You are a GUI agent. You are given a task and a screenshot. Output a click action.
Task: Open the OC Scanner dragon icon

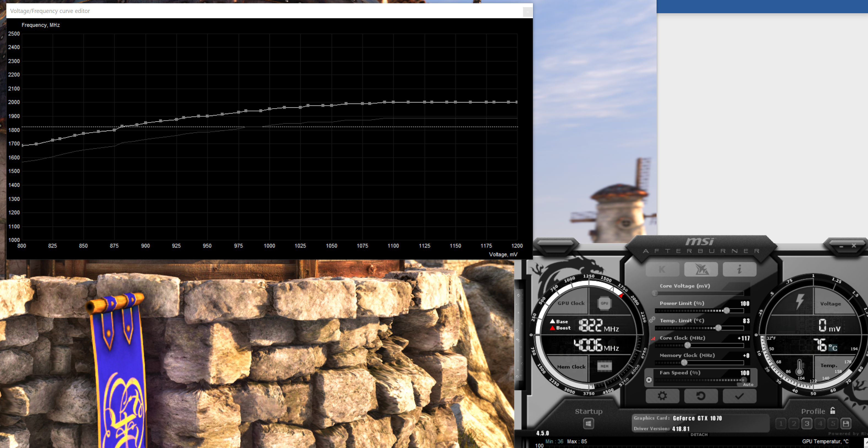point(701,269)
